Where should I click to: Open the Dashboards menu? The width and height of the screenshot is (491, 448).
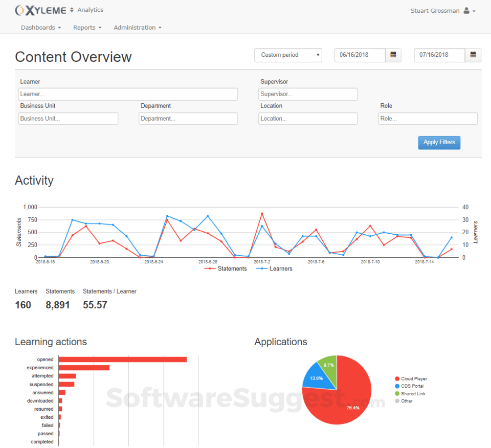[x=41, y=28]
